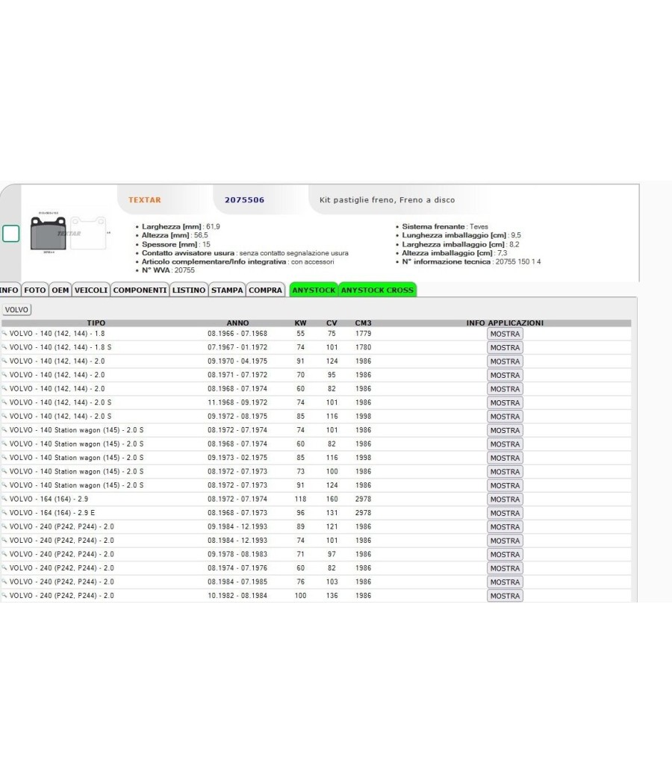Click the magnifier icon beside Volvo 240 100 kW row
Viewport: 672px width, 784px height.
(4, 596)
